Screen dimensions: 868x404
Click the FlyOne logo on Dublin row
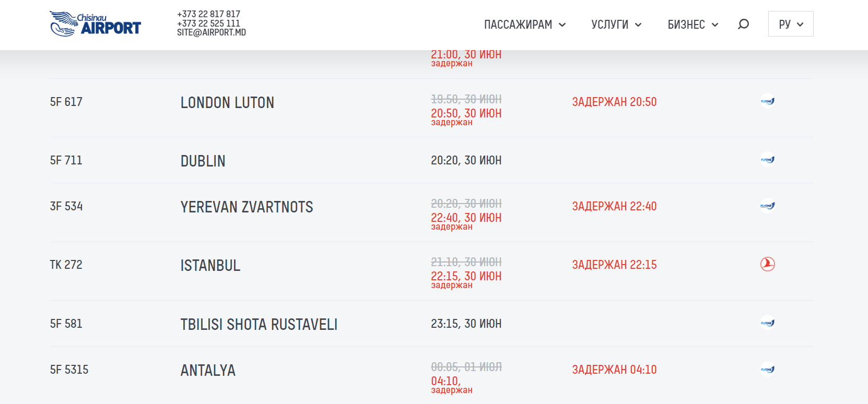tap(767, 160)
